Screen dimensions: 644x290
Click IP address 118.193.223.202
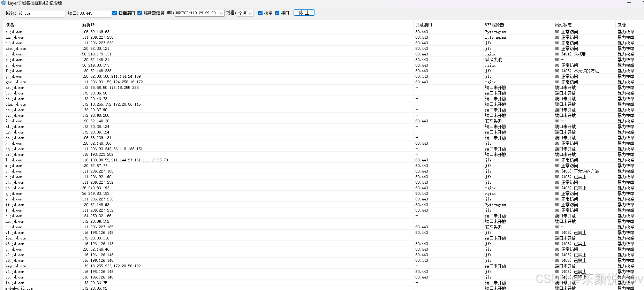(x=98, y=154)
